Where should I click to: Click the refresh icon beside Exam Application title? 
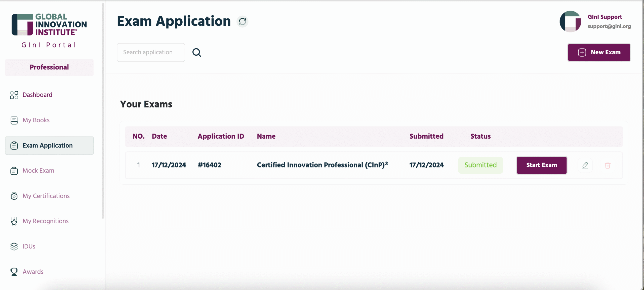[243, 21]
